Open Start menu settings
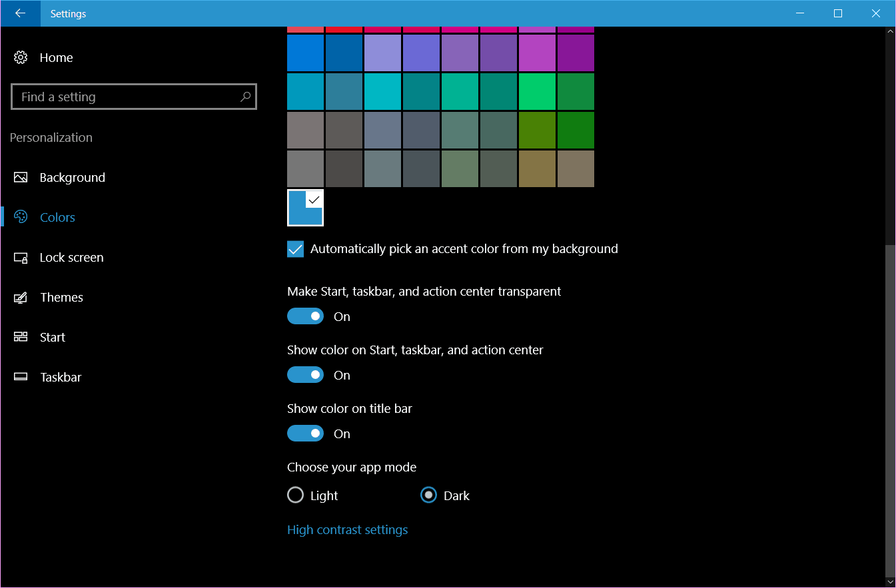 52,337
